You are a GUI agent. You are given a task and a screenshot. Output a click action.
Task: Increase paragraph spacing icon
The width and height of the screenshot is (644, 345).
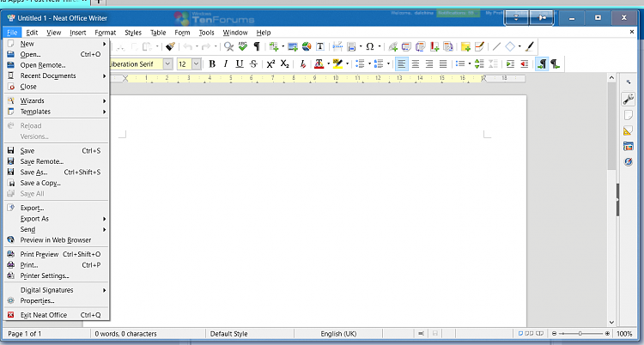click(479, 64)
